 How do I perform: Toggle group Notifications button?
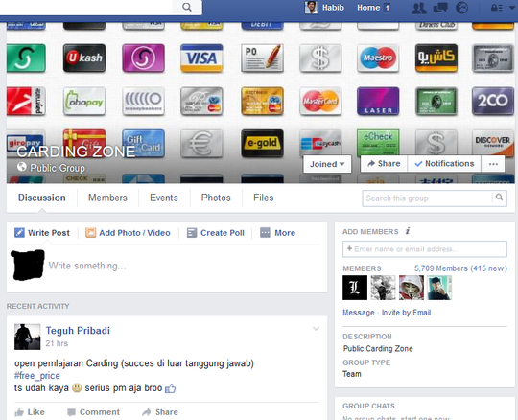click(x=444, y=163)
